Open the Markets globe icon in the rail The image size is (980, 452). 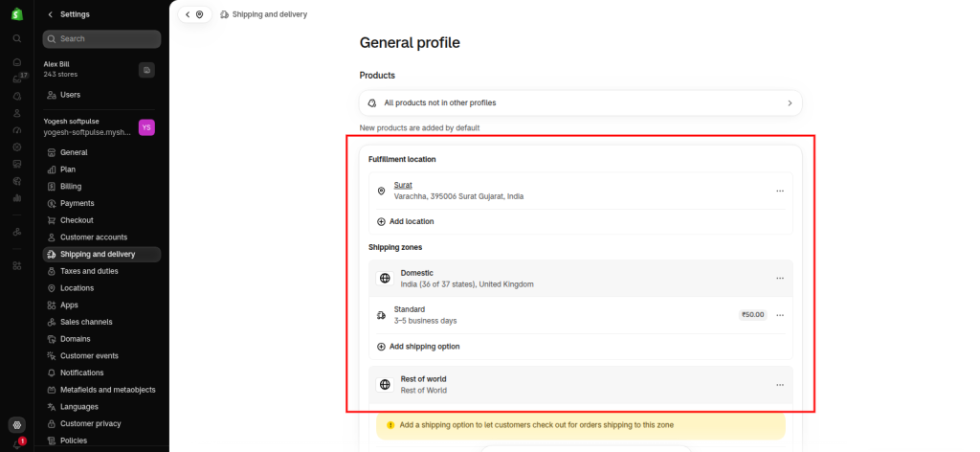[17, 181]
